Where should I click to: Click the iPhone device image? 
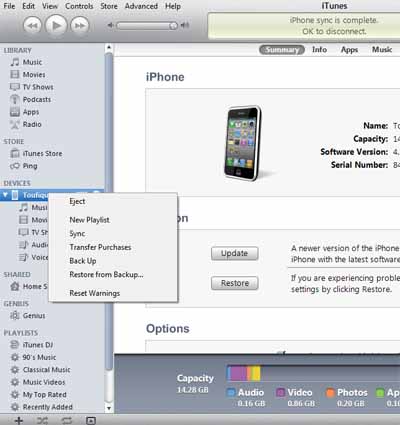(x=243, y=143)
